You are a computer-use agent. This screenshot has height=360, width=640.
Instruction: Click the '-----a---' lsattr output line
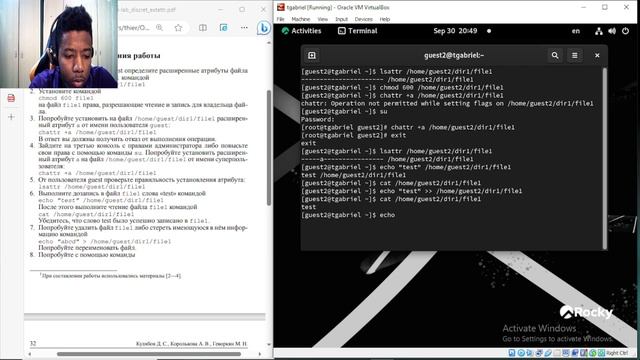[x=387, y=159]
